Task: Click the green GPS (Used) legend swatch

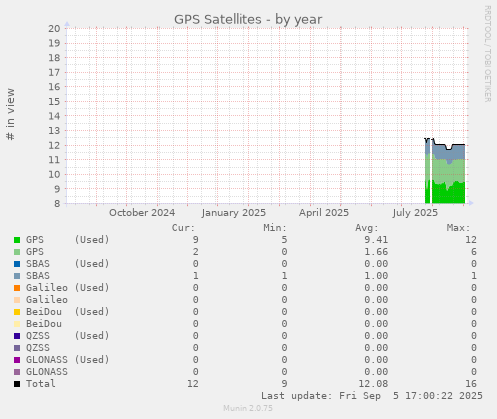Action: click(x=17, y=240)
